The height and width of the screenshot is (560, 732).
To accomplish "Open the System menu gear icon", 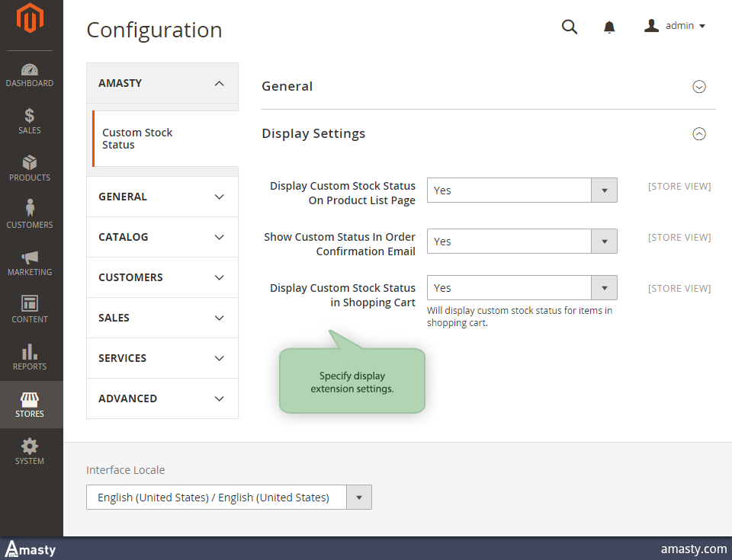I will (x=30, y=451).
